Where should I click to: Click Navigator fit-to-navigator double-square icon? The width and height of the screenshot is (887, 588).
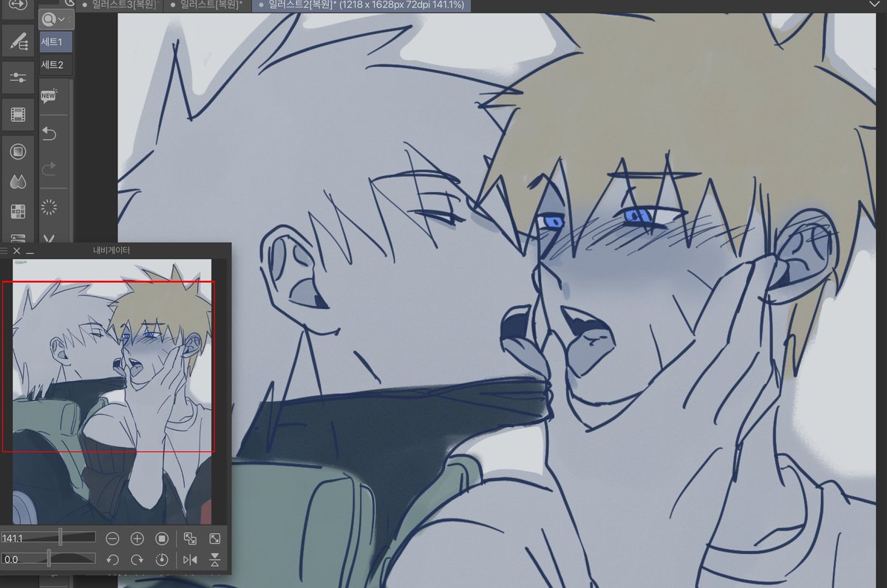click(x=190, y=539)
